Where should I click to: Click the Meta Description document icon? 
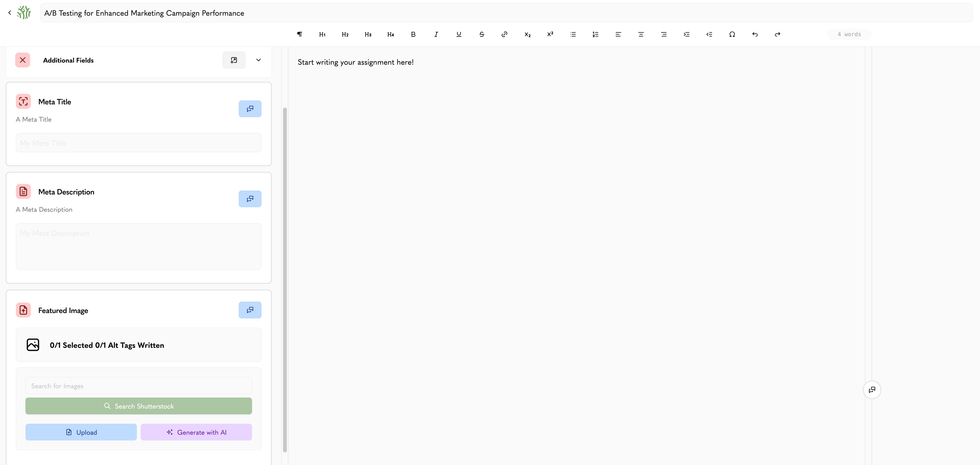point(23,191)
